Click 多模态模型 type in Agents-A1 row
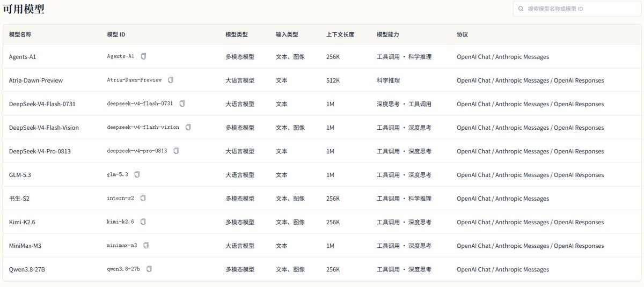The width and height of the screenshot is (644, 287). [x=240, y=56]
